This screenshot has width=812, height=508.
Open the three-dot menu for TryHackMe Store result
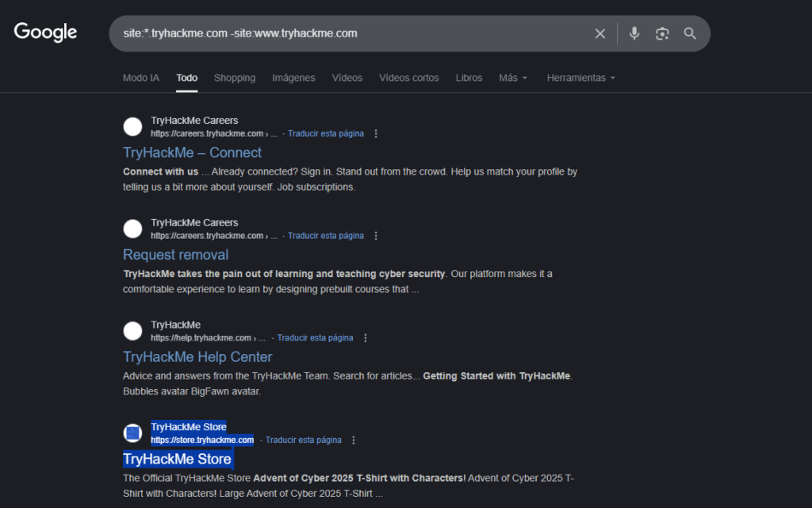(x=353, y=440)
